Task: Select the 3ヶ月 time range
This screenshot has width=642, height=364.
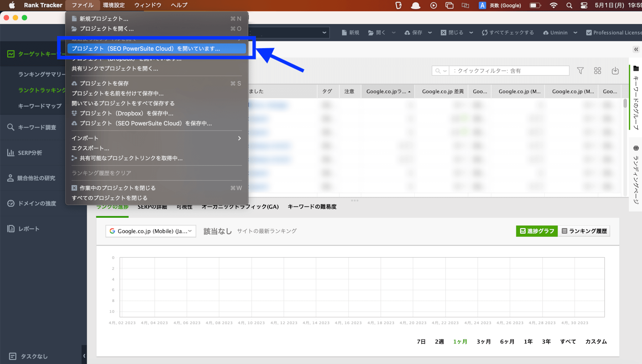Action: [484, 341]
